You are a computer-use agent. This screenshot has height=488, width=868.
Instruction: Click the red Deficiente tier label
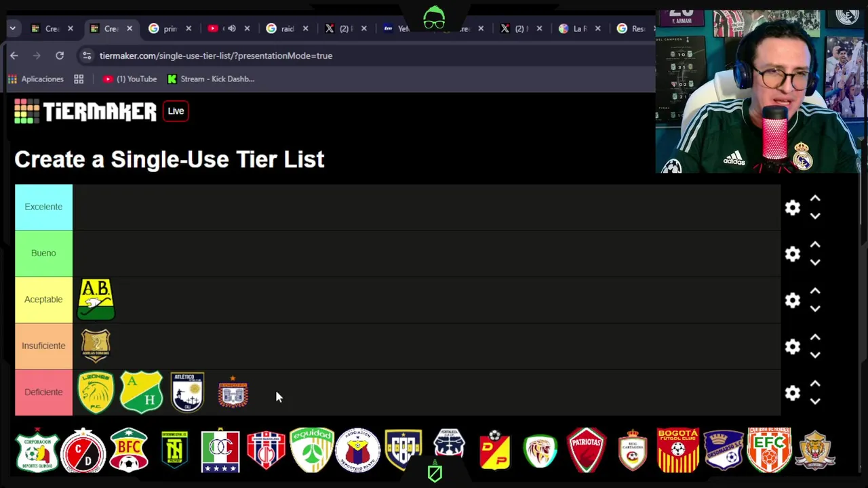[43, 392]
